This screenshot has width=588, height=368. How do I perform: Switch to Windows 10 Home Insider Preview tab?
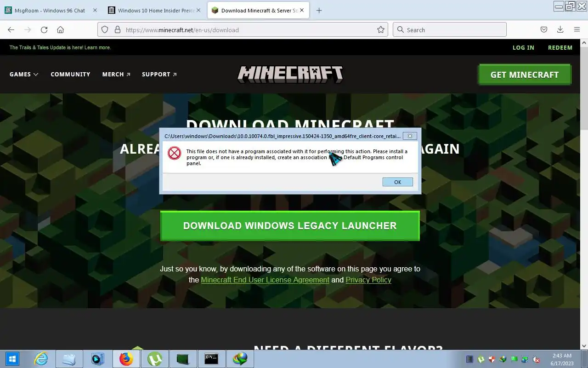(155, 10)
